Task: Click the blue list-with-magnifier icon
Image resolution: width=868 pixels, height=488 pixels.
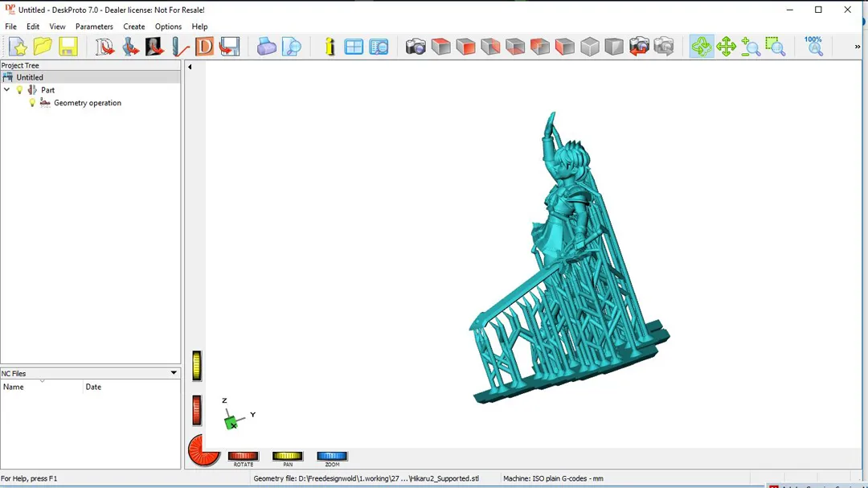Action: point(379,47)
